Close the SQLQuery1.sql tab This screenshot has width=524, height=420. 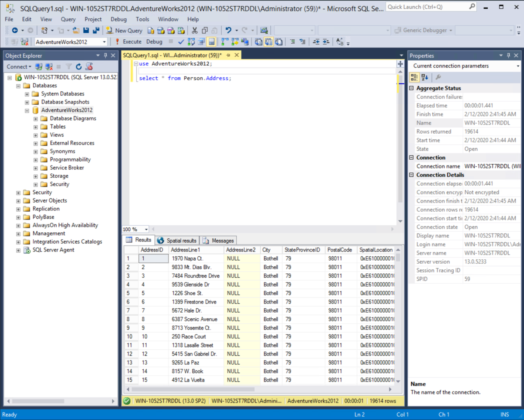pyautogui.click(x=237, y=55)
